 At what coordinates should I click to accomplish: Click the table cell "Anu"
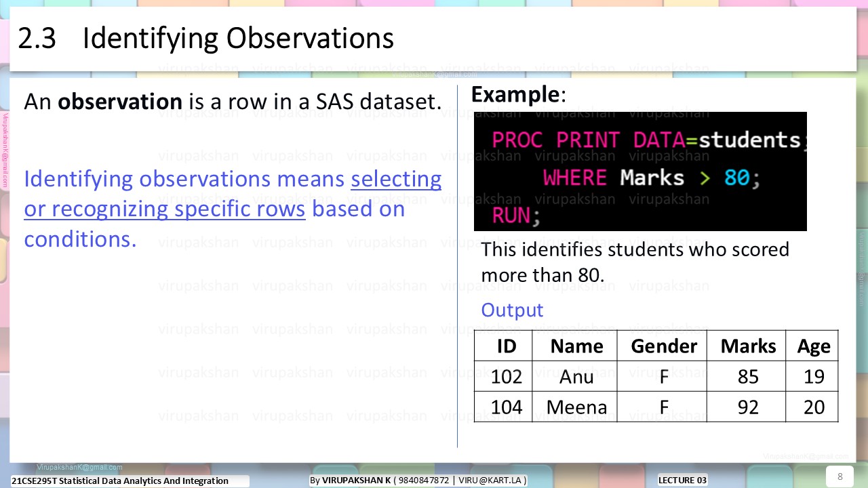(x=574, y=376)
